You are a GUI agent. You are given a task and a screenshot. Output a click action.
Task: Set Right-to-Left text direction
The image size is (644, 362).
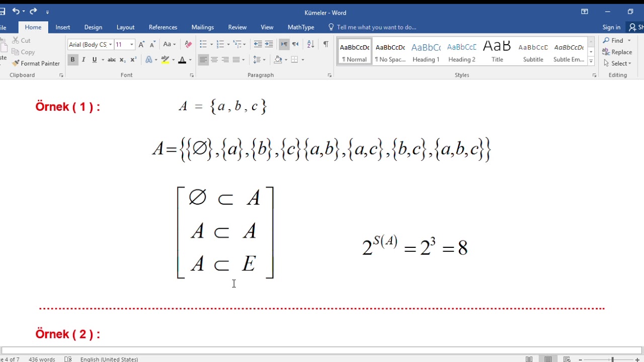(295, 44)
